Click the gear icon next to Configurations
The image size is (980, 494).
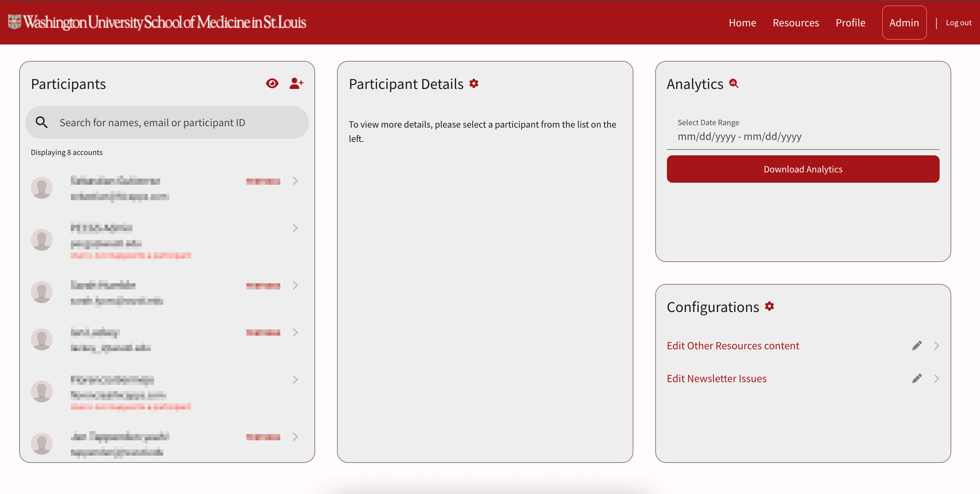(x=769, y=306)
